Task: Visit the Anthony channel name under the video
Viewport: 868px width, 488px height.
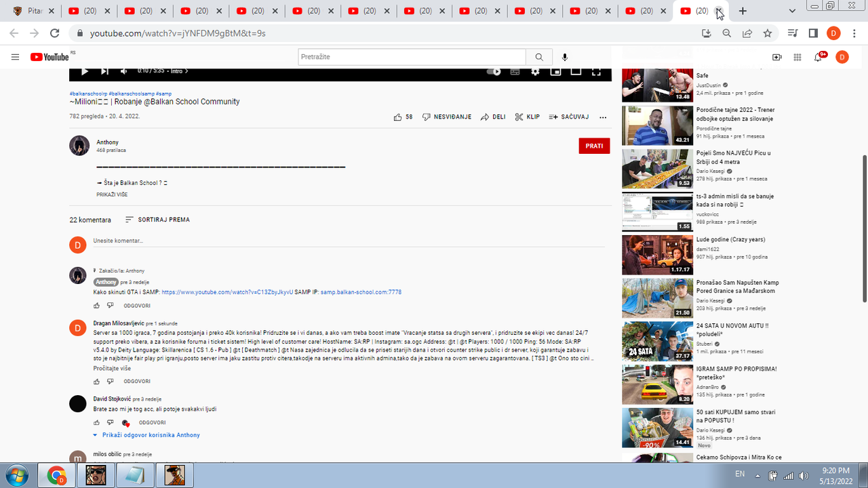Action: coord(107,142)
